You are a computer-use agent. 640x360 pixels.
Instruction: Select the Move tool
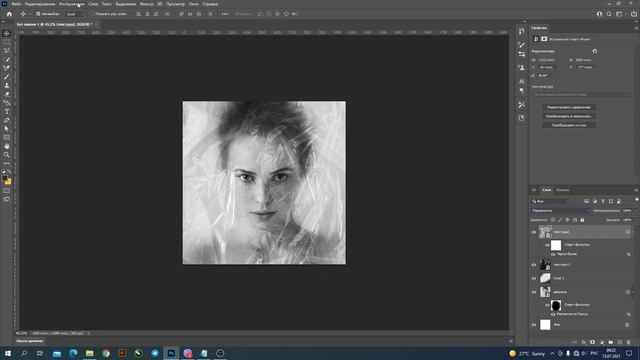click(x=7, y=33)
